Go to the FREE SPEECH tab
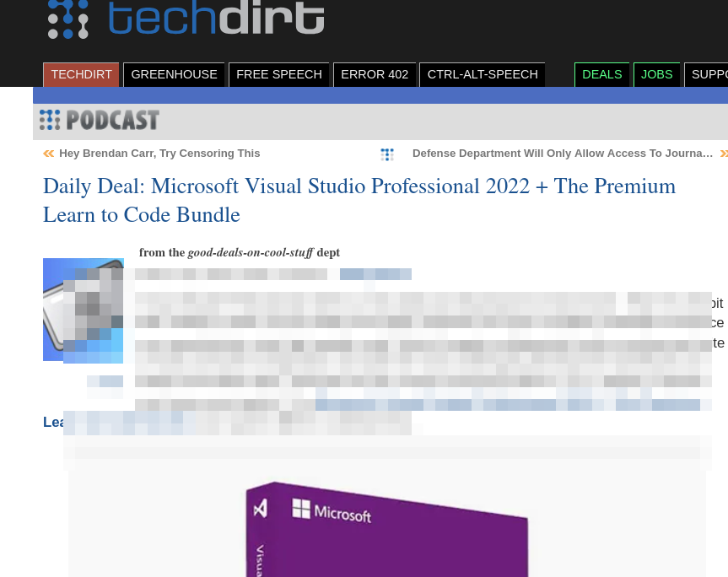Image resolution: width=728 pixels, height=577 pixels. pos(279,74)
